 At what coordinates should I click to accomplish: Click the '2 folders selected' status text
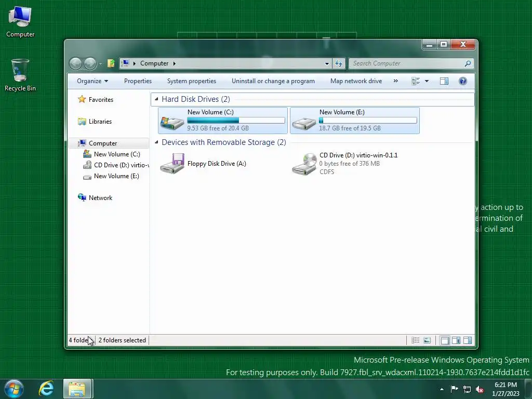click(x=122, y=340)
